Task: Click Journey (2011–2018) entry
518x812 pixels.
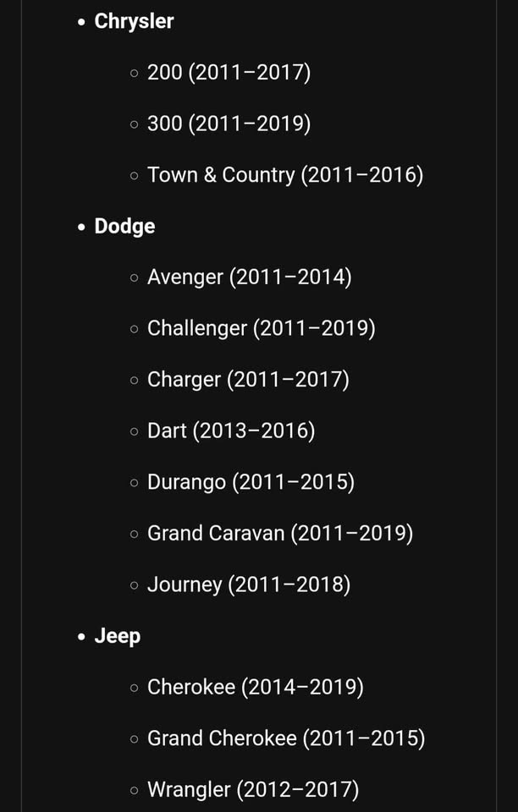Action: click(x=249, y=585)
